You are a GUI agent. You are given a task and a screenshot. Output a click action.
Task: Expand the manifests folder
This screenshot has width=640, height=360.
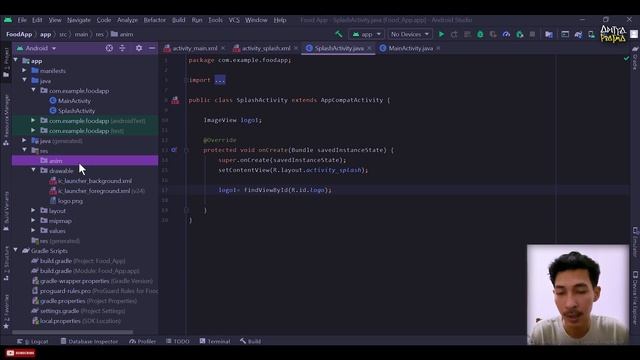24,71
